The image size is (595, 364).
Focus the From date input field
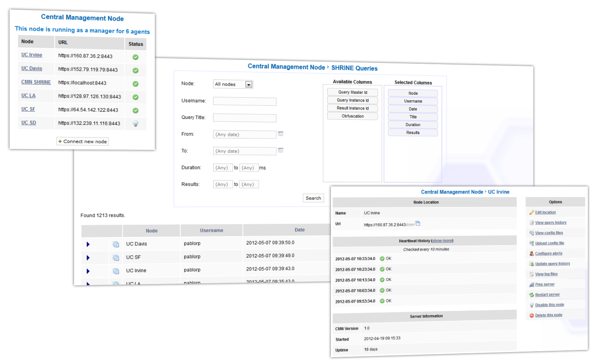245,135
